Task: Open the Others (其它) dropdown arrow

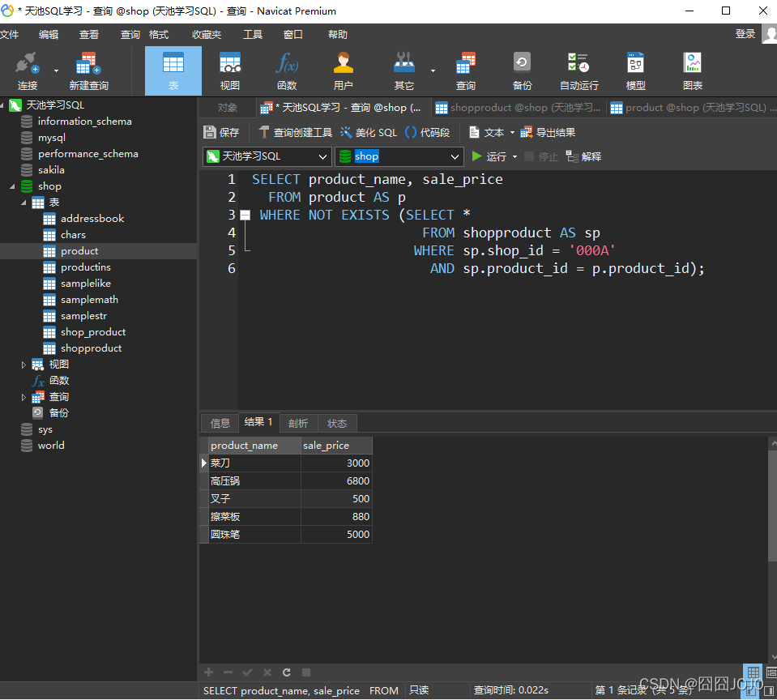Action: [x=433, y=70]
